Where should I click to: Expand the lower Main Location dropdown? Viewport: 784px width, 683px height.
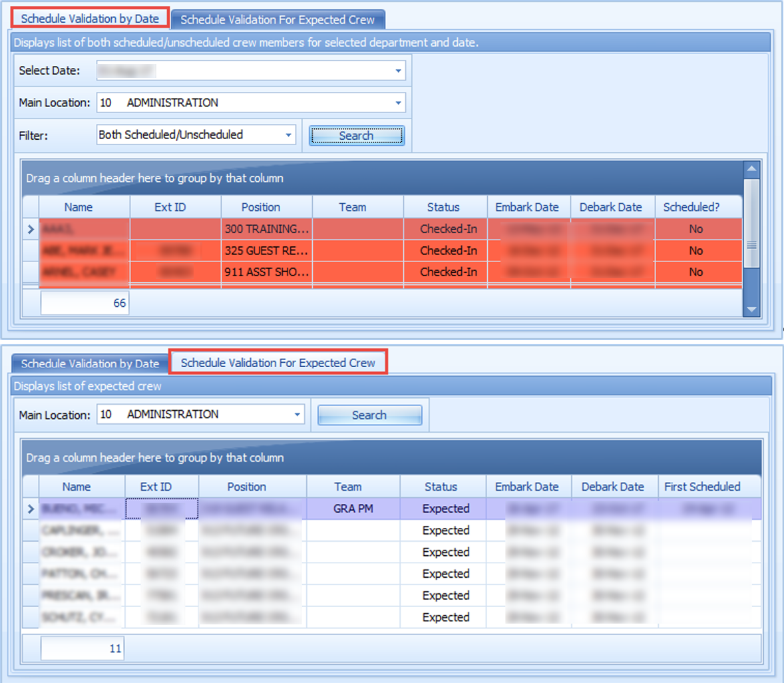pos(297,415)
